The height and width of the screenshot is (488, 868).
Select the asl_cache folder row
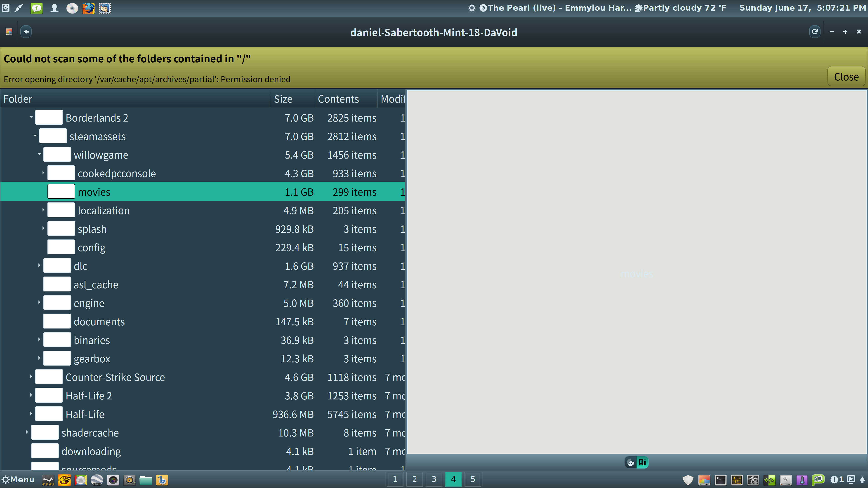pos(203,284)
